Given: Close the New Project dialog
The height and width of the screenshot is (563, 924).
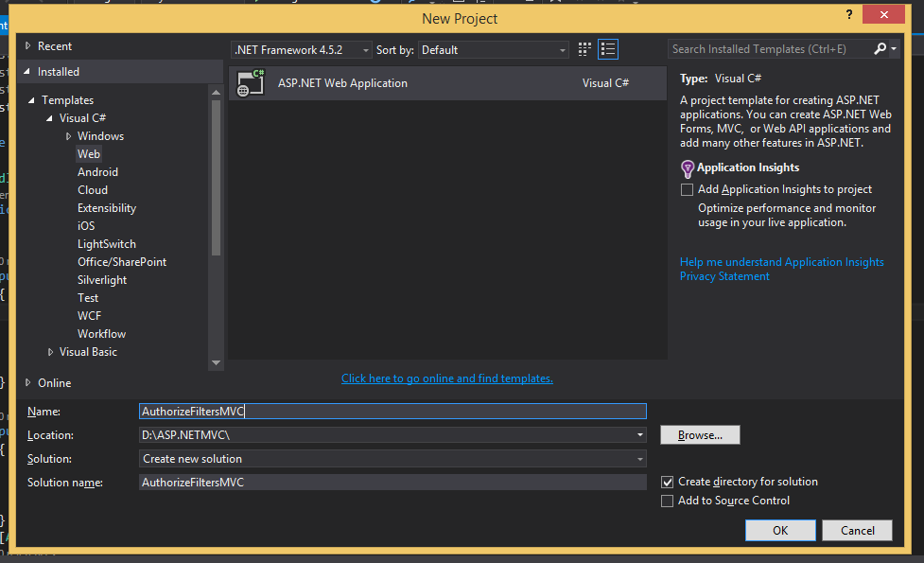Looking at the screenshot, I should (x=883, y=15).
